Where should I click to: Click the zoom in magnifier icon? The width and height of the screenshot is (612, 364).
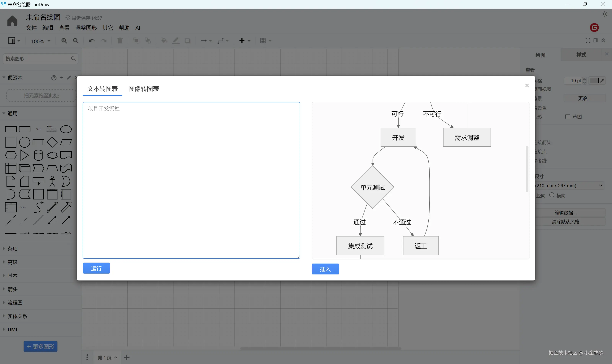(x=64, y=41)
